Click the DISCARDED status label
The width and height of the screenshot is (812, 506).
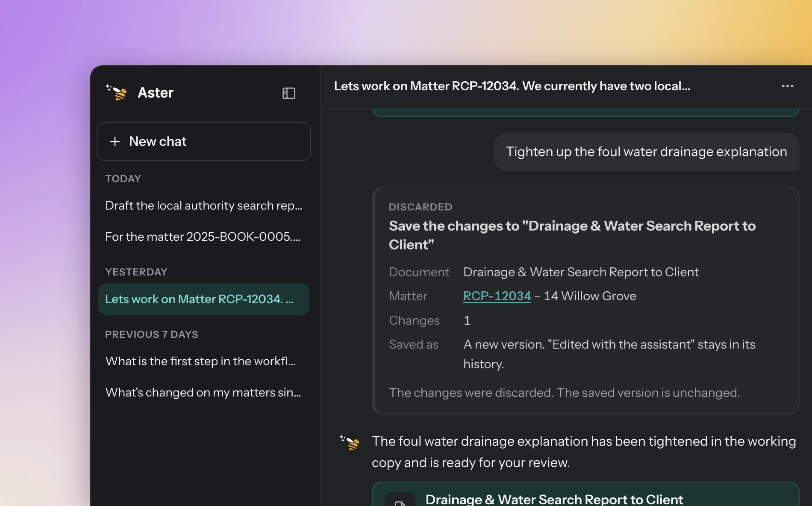421,207
